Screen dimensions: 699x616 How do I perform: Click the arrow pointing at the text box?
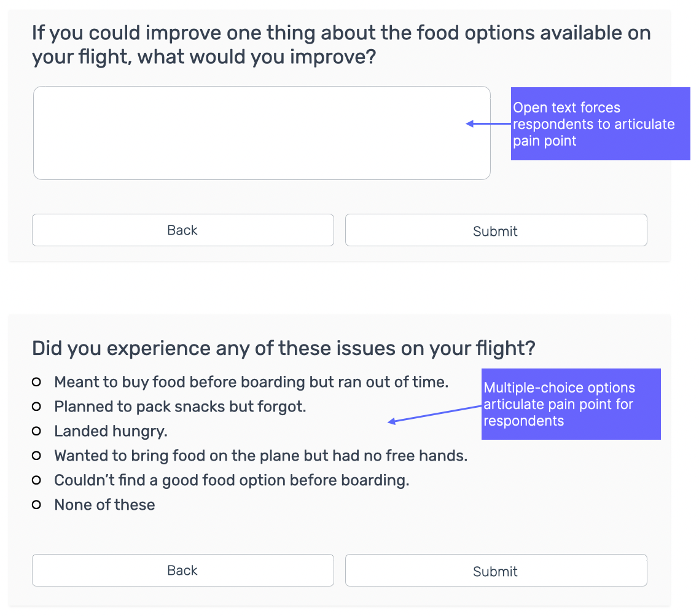488,124
